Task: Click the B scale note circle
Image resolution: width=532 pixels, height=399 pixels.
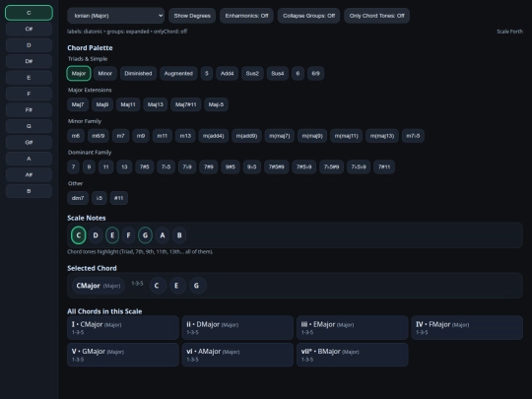Action: point(179,235)
